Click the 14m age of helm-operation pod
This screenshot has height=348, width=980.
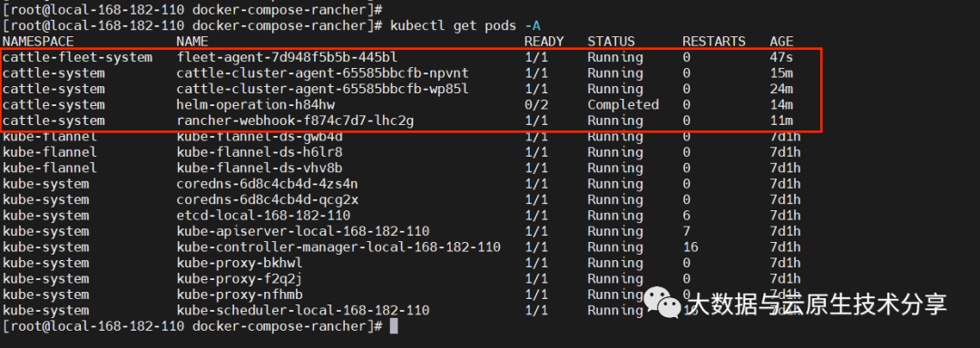(781, 105)
